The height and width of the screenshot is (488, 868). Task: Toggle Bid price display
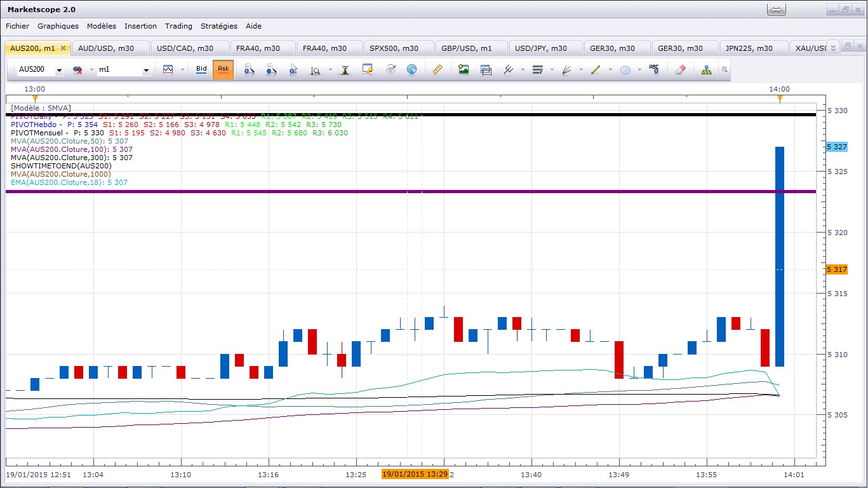201,69
